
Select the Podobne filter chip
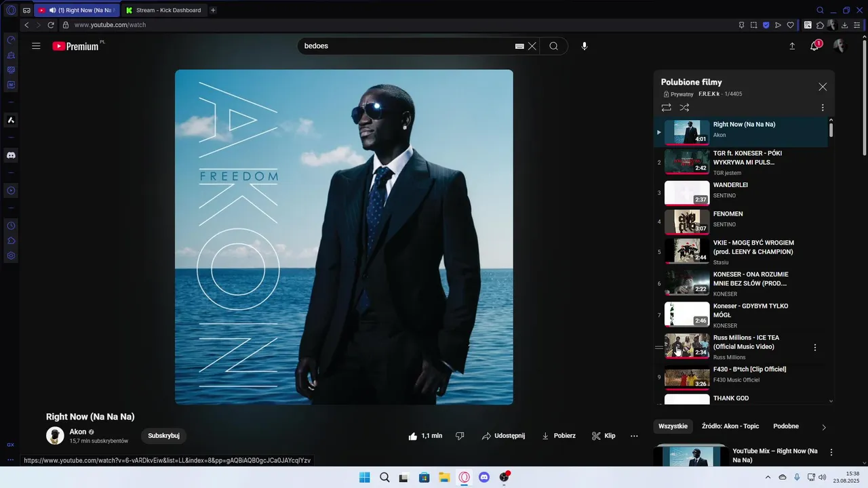pos(786,426)
